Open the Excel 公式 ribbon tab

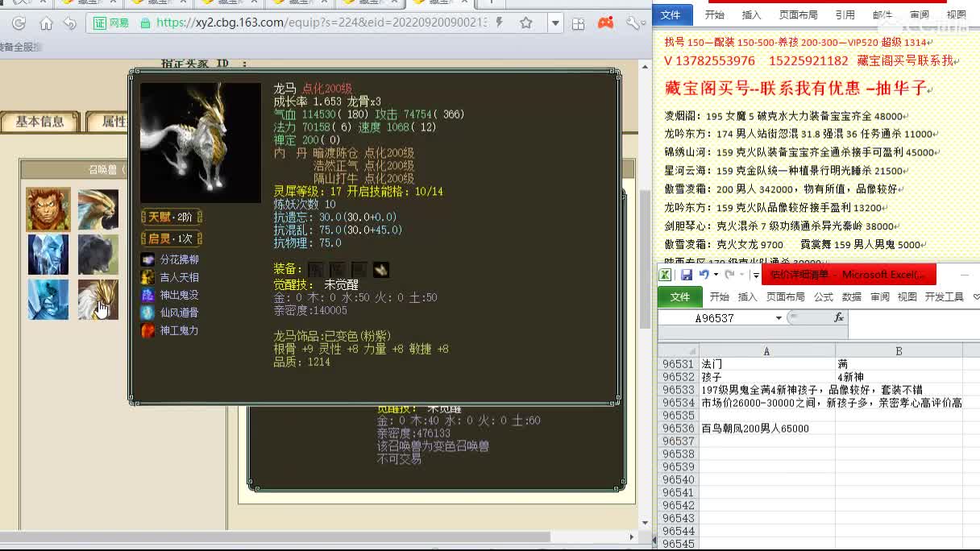point(823,296)
